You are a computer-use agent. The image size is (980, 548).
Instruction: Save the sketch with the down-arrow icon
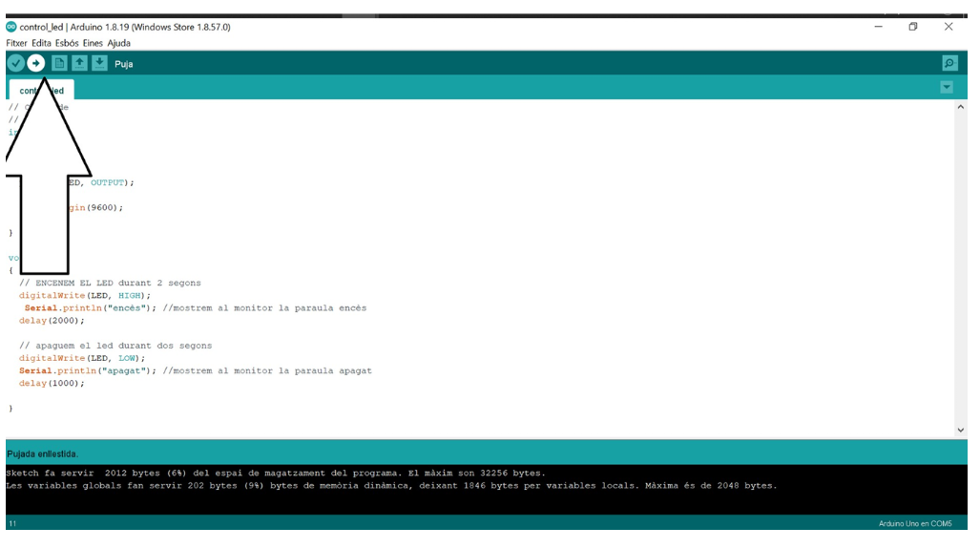coord(100,63)
